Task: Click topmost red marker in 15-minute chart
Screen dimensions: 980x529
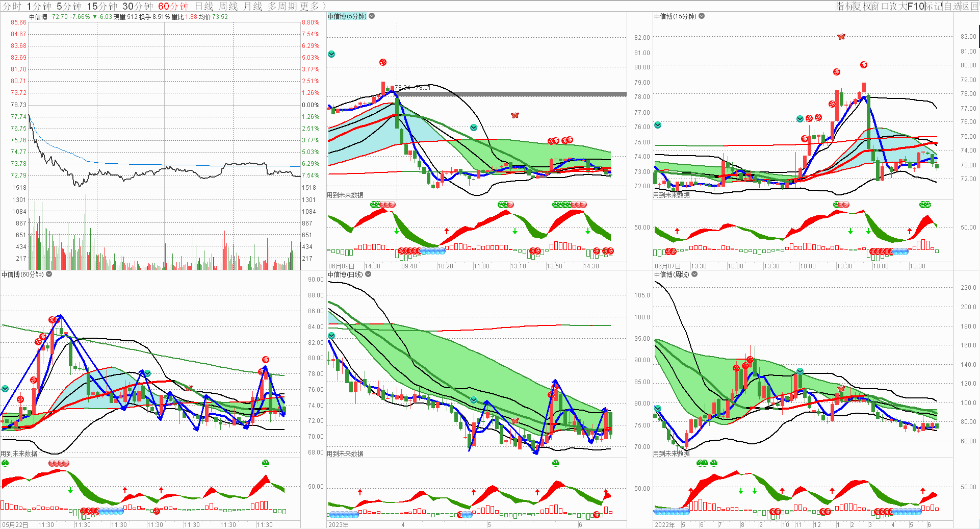Action: (864, 65)
